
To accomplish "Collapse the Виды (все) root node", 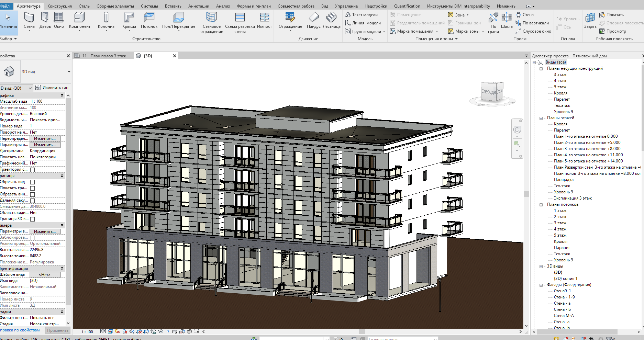I will (x=534, y=62).
